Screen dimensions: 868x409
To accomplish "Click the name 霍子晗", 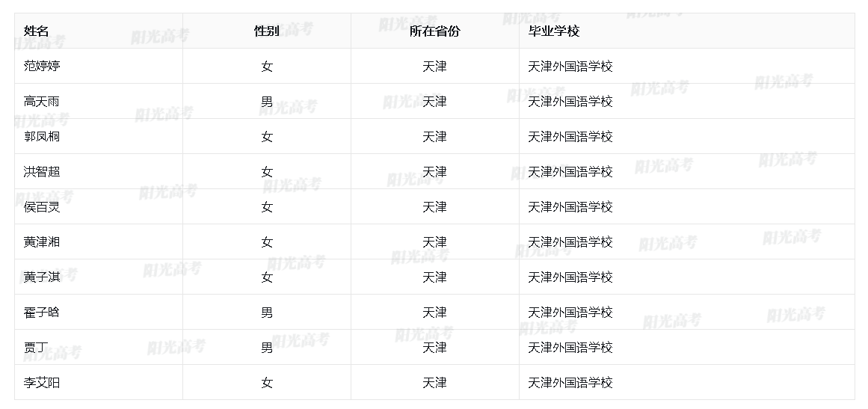I will tap(42, 312).
